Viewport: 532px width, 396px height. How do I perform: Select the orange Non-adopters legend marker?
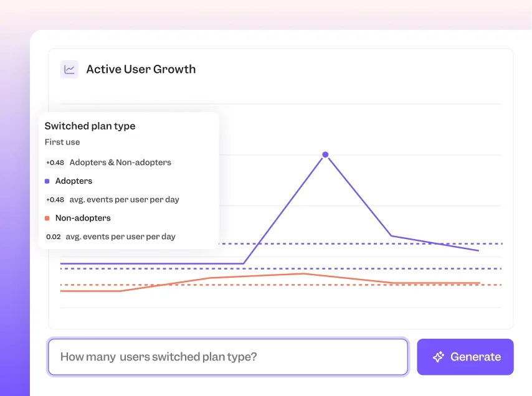[48, 218]
